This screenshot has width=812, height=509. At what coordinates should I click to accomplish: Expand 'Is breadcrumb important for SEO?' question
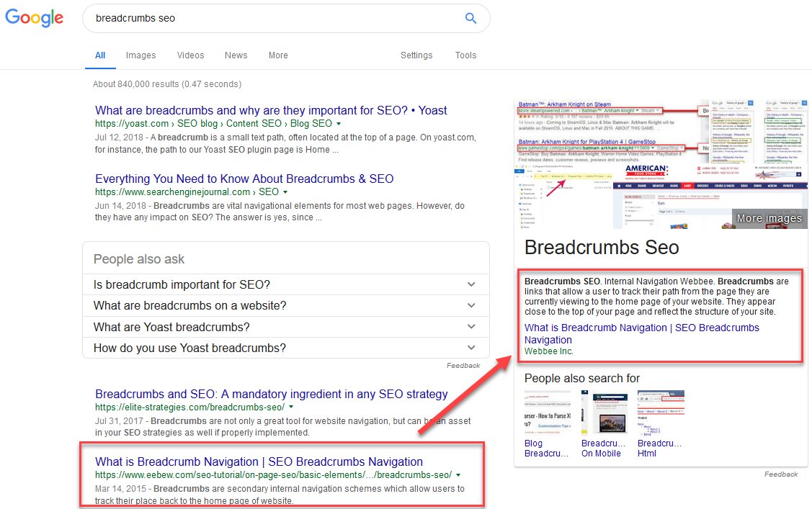(286, 284)
